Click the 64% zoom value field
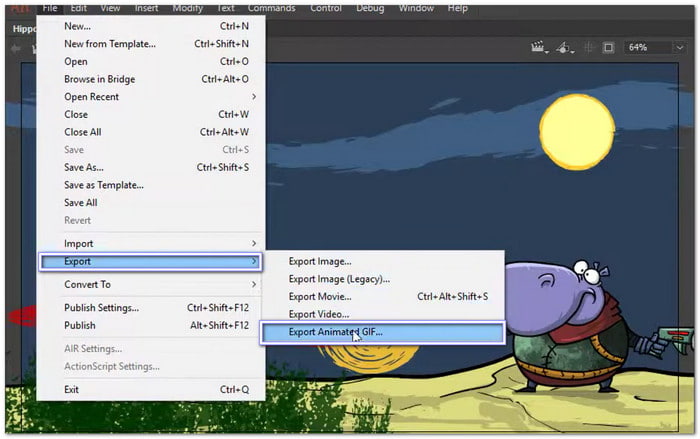700x439 pixels. tap(648, 47)
